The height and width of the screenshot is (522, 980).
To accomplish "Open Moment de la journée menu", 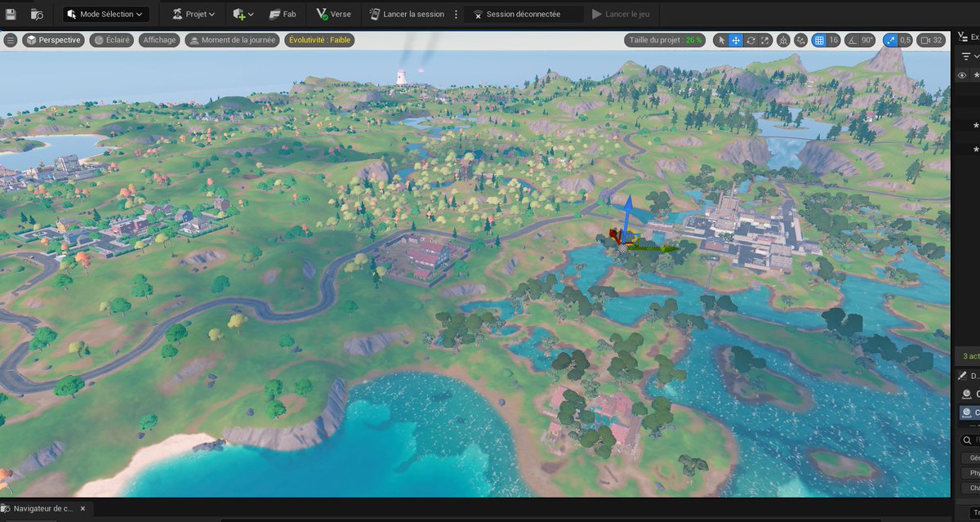I will pos(232,40).
